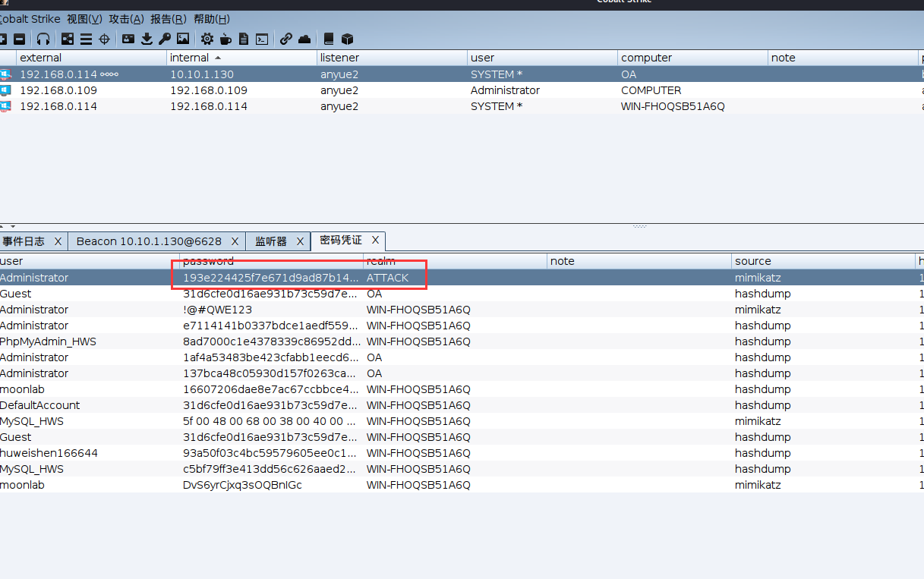Image resolution: width=924 pixels, height=579 pixels.
Task: Click the host file chain link icon
Action: tap(286, 39)
